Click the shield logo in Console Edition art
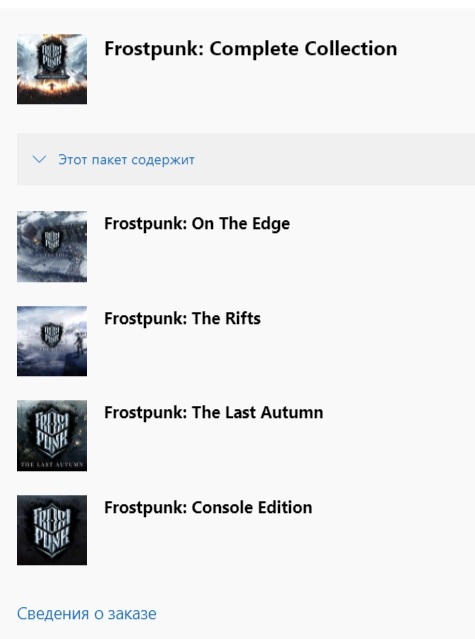Image resolution: width=475 pixels, height=639 pixels. 52,529
